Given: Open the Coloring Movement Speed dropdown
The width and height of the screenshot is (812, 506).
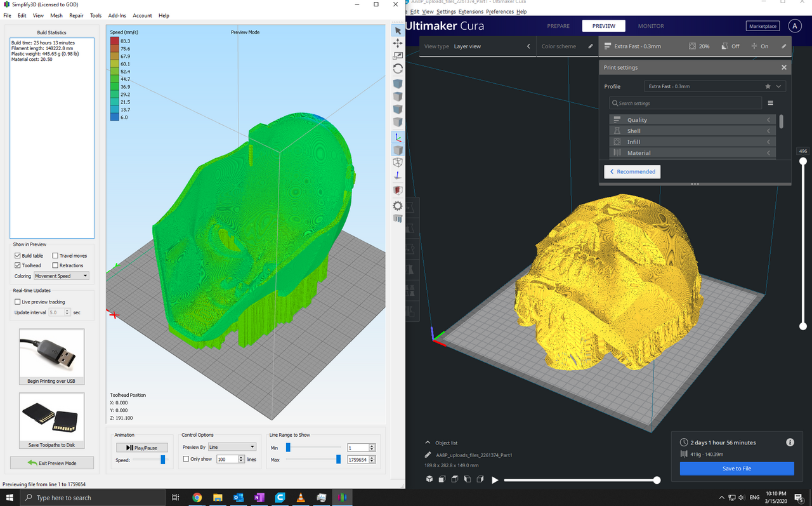Looking at the screenshot, I should [62, 276].
